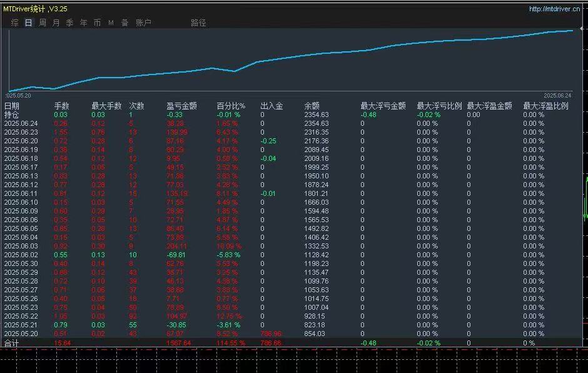Click balance value 854.03
Image resolution: width=588 pixels, height=373 pixels.
click(314, 334)
